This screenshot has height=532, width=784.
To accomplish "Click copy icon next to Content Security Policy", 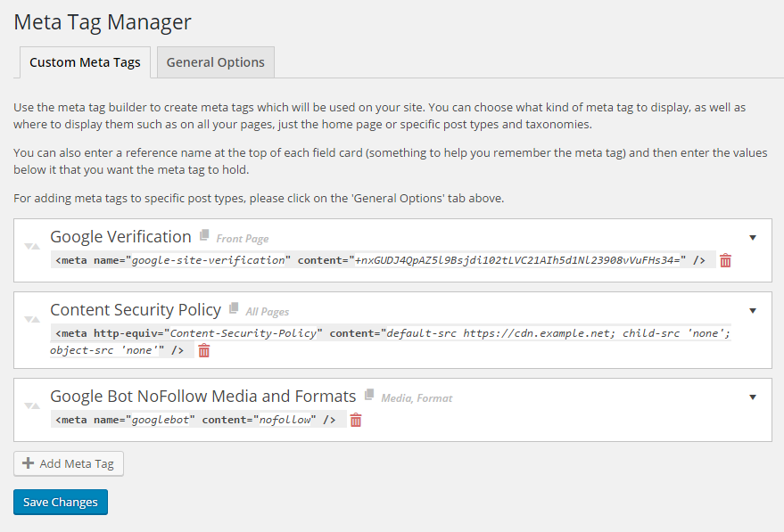I will point(234,309).
